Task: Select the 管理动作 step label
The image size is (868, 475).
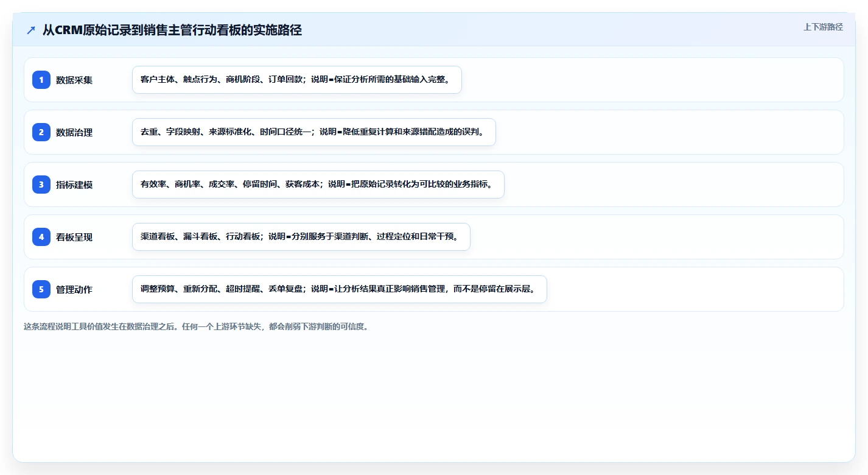Action: pyautogui.click(x=74, y=289)
